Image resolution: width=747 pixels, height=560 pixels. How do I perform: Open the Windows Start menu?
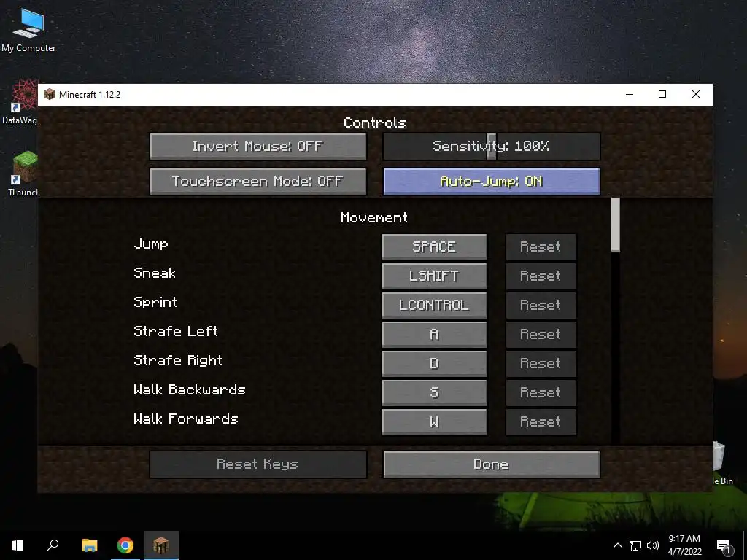pyautogui.click(x=18, y=545)
